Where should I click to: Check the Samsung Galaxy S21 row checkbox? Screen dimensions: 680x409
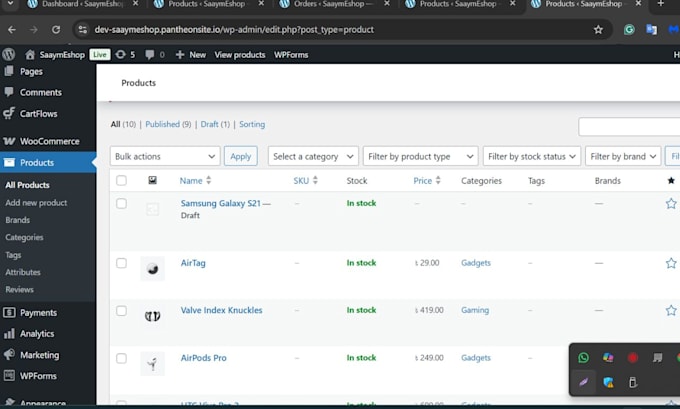coord(121,203)
